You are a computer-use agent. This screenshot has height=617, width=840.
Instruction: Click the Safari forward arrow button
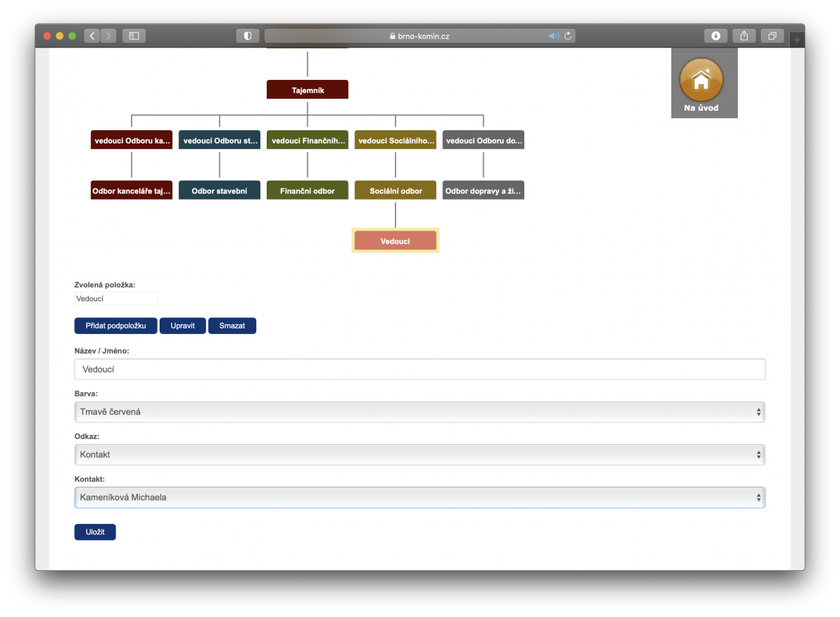pos(108,36)
